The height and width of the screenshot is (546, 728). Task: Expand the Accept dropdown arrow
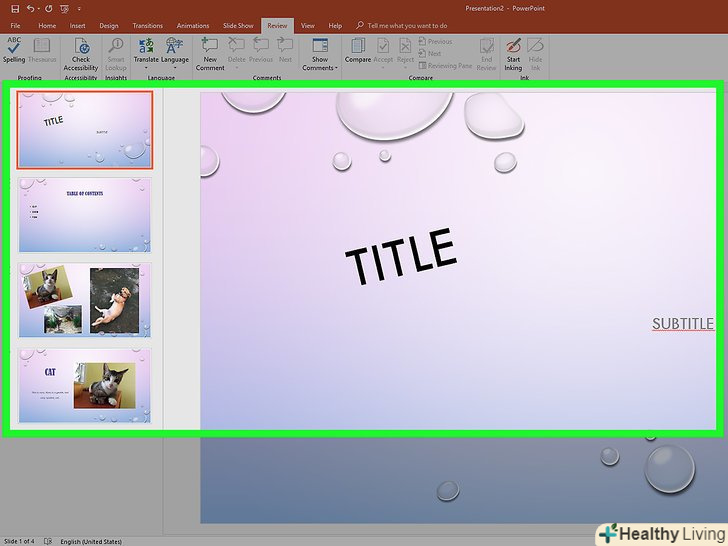(383, 68)
